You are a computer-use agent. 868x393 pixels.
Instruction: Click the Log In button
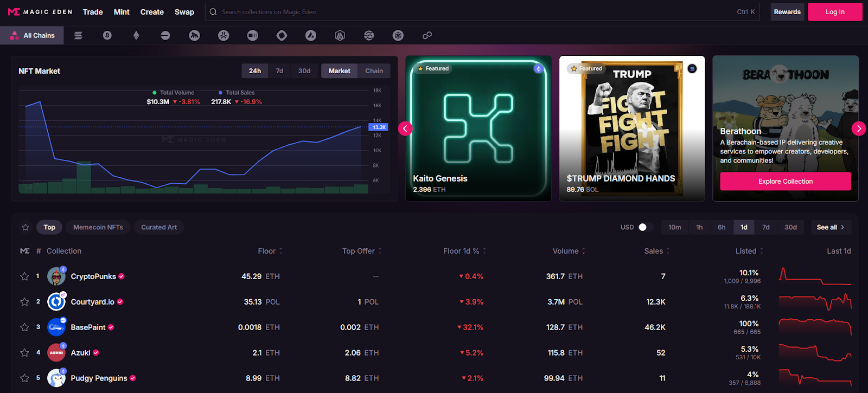click(x=835, y=12)
